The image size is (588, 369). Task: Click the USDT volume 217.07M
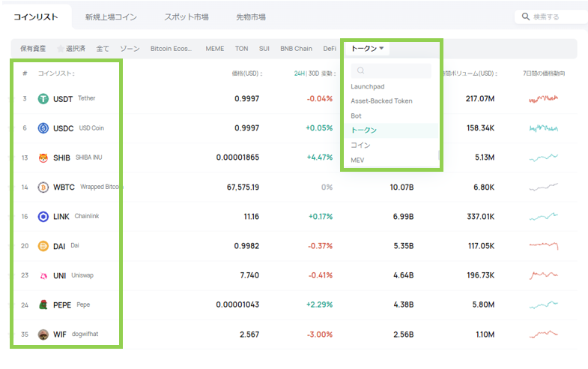tap(480, 99)
